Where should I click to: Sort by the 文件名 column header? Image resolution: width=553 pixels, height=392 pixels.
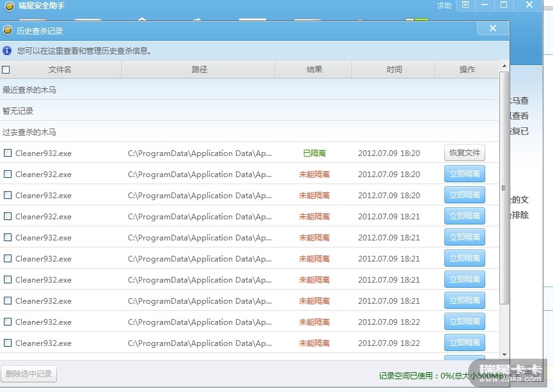click(60, 70)
